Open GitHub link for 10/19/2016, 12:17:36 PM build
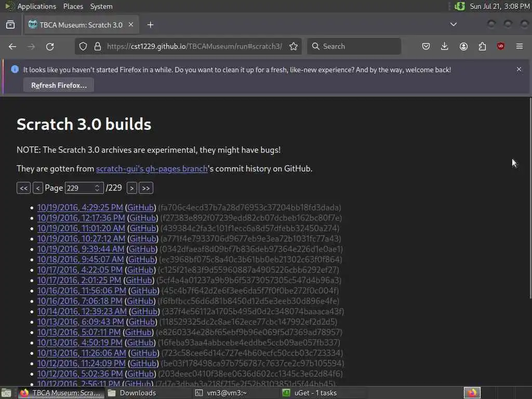The height and width of the screenshot is (399, 532). point(142,218)
